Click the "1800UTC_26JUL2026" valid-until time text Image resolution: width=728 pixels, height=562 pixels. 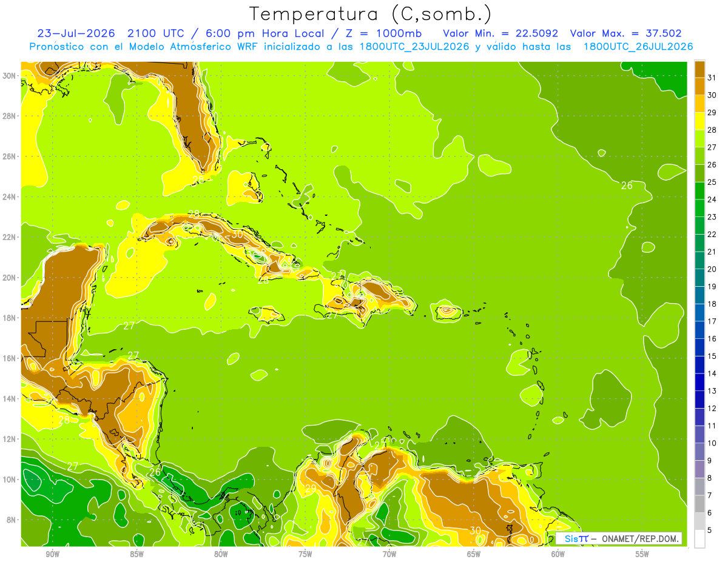tap(638, 47)
